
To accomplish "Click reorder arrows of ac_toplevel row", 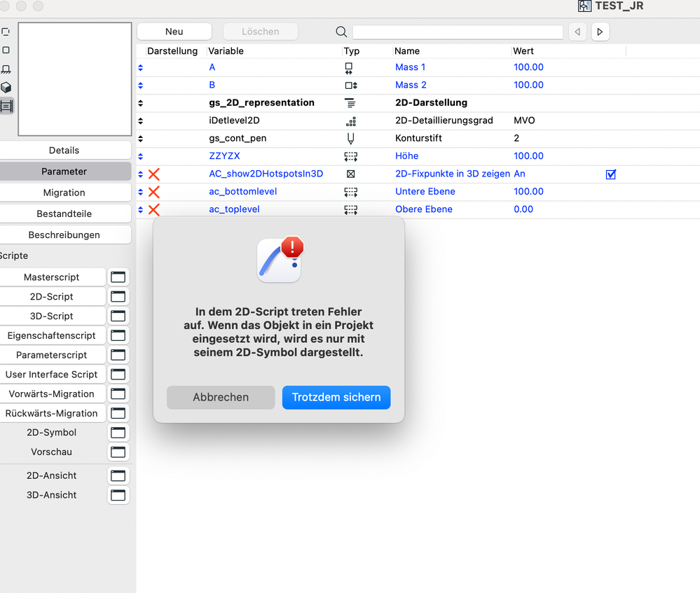I will click(141, 210).
